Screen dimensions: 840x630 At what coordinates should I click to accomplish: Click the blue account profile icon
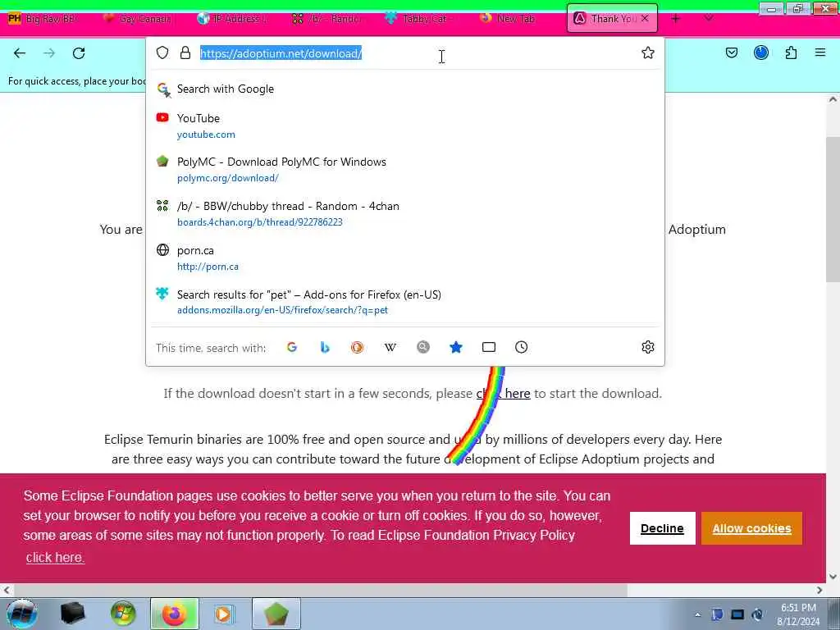(x=761, y=52)
